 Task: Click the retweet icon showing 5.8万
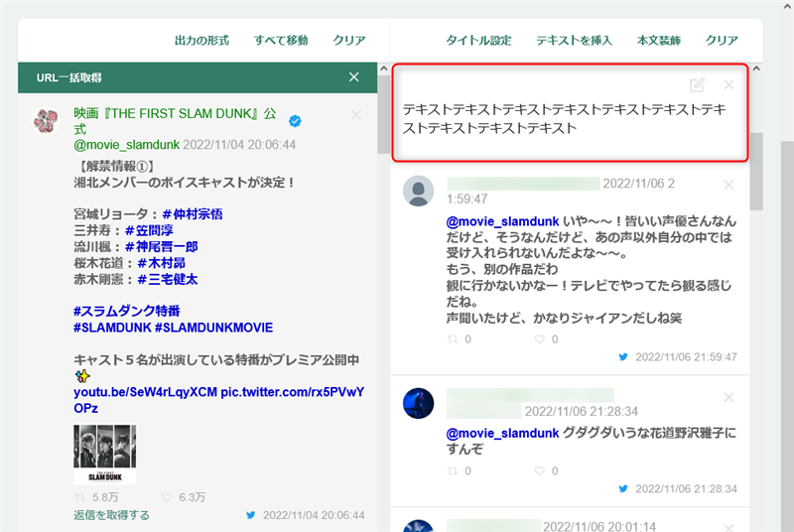point(80,497)
